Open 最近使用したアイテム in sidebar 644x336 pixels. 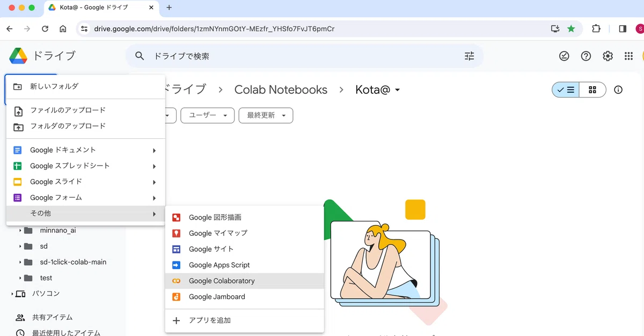point(66,333)
